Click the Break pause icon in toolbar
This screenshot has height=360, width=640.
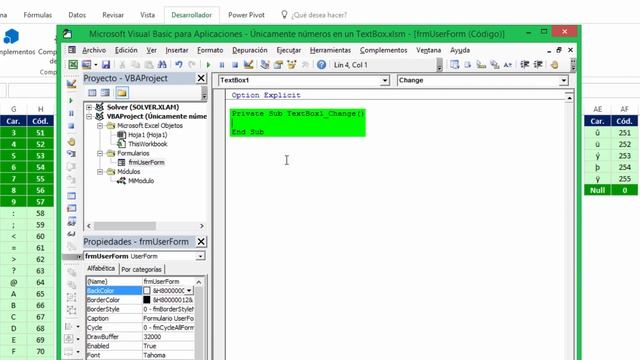(x=222, y=65)
